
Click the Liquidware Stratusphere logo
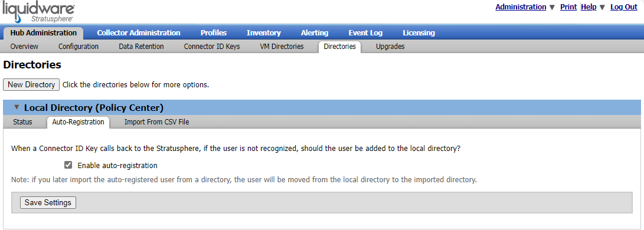38,12
